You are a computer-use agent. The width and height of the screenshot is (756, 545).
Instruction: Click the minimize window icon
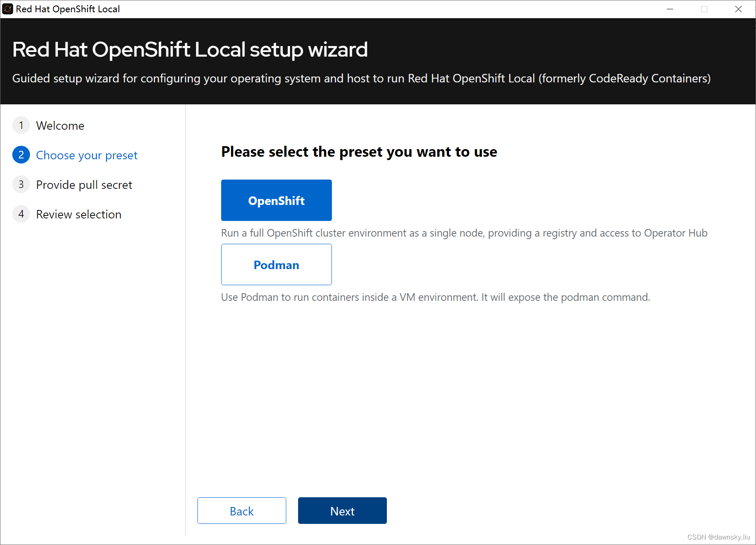click(670, 9)
